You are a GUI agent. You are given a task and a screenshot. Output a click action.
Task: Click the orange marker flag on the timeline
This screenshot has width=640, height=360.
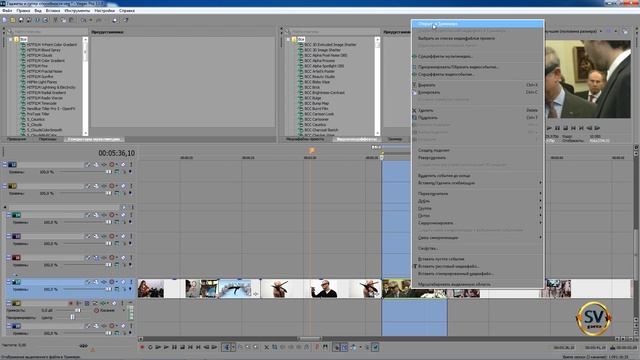coord(312,151)
